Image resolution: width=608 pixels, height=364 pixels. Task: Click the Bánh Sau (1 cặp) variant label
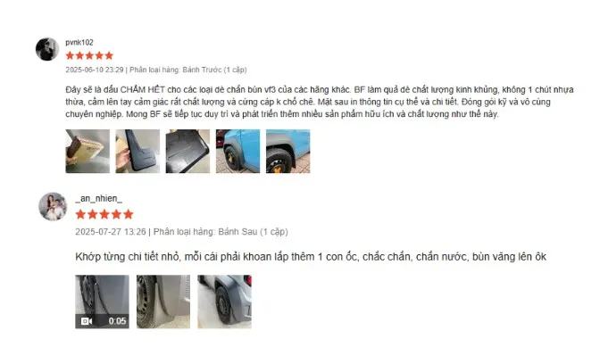[x=253, y=232]
